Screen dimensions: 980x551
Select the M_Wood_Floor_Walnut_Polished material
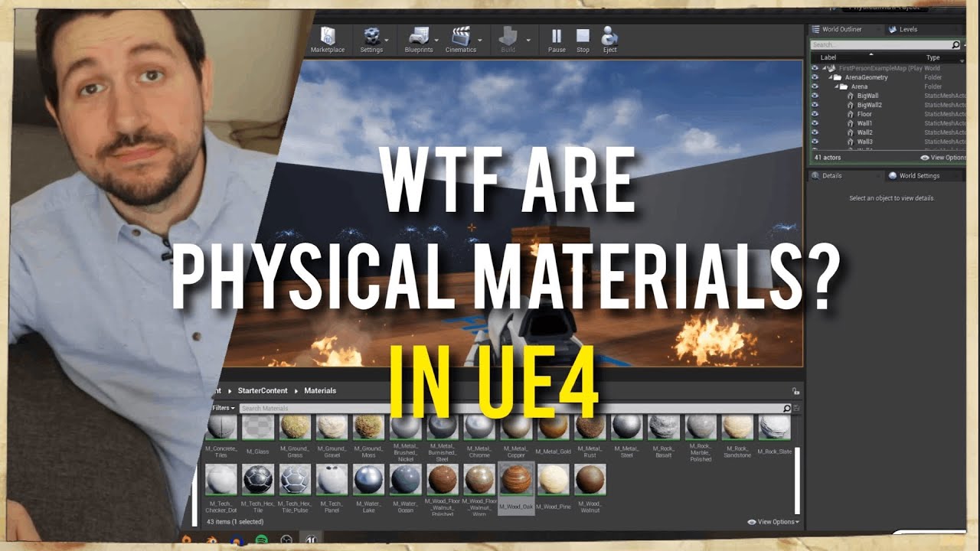pyautogui.click(x=443, y=479)
